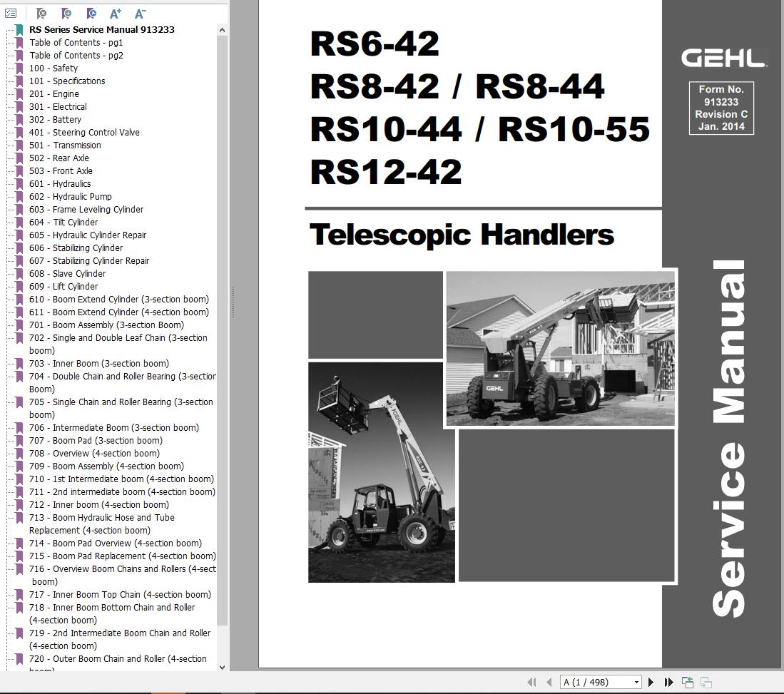Image resolution: width=784 pixels, height=694 pixels.
Task: Open 710 - 1st Intermediate boom bookmark
Action: [x=121, y=479]
